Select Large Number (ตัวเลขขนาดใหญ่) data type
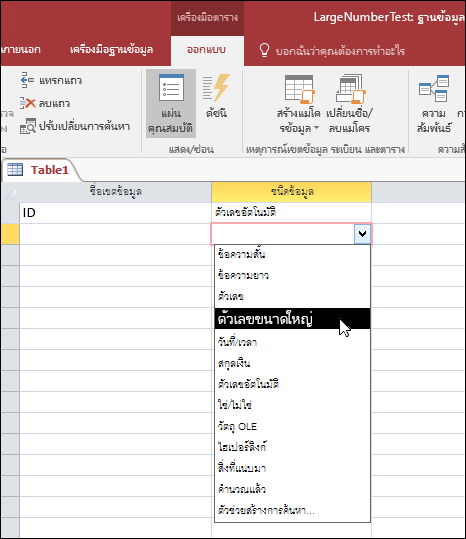The image size is (466, 539). pyautogui.click(x=292, y=318)
